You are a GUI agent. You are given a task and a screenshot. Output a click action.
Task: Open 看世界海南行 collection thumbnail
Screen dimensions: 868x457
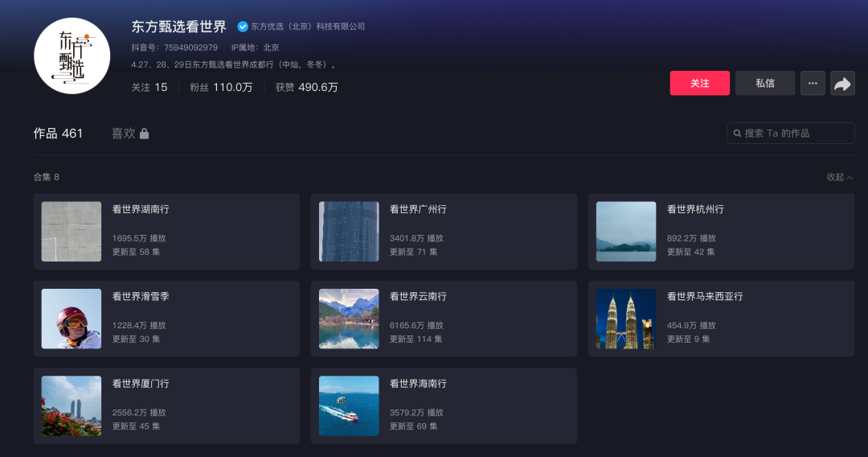(349, 406)
